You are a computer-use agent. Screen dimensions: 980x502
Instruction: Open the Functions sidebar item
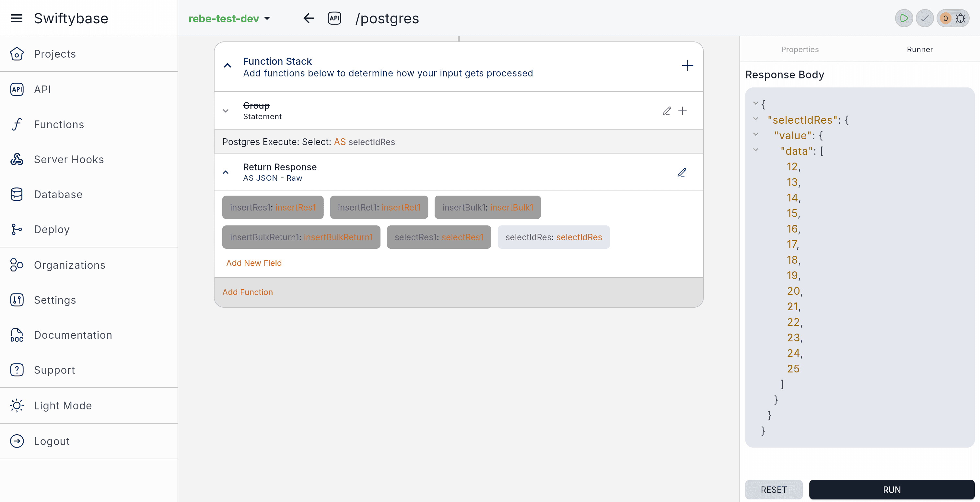click(x=89, y=124)
